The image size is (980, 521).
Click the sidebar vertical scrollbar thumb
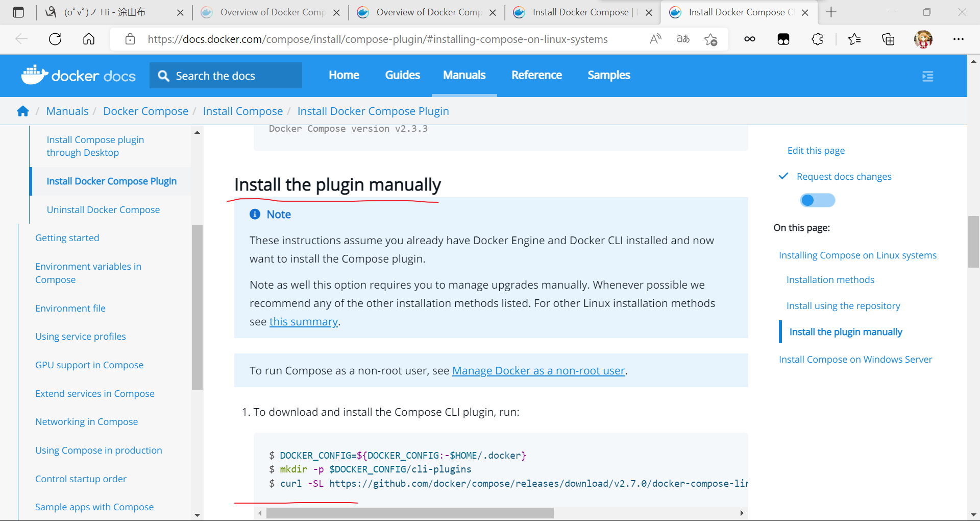(x=197, y=307)
